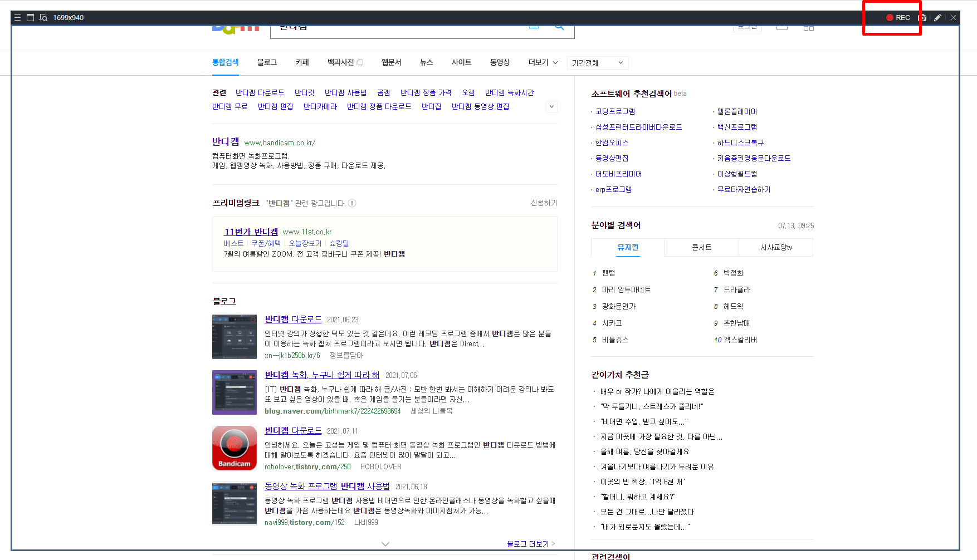Click related search 곰캠

pyautogui.click(x=384, y=92)
